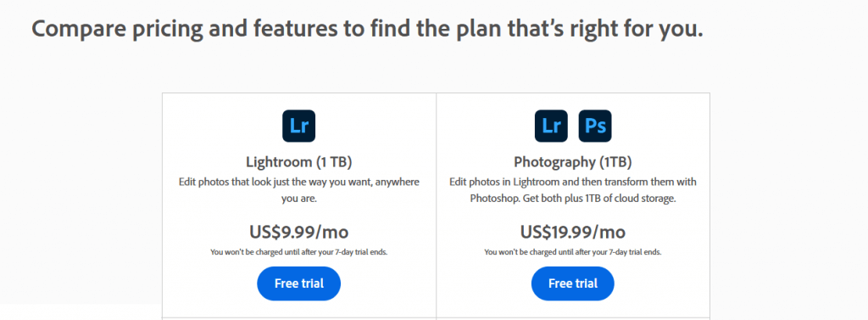Click the 7-day trial note under US$9.99/mo
This screenshot has height=320, width=868.
pyautogui.click(x=299, y=252)
